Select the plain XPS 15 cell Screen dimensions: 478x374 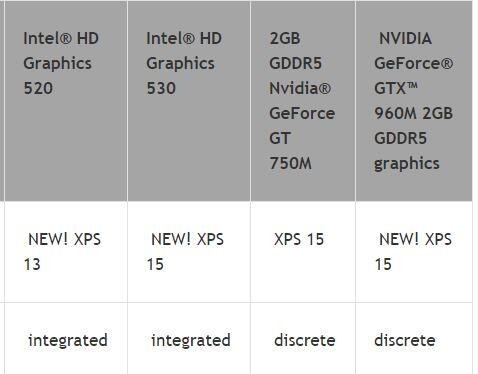(303, 252)
